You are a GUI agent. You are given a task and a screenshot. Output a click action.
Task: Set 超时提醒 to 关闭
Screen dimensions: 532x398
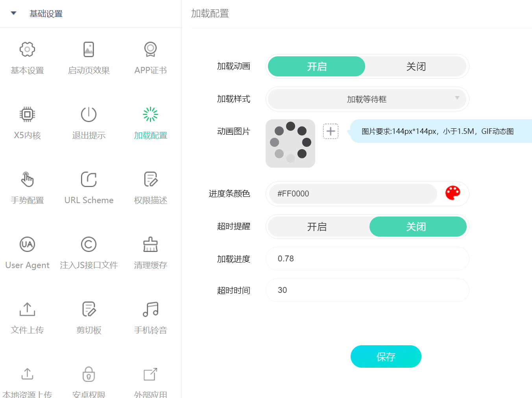418,227
